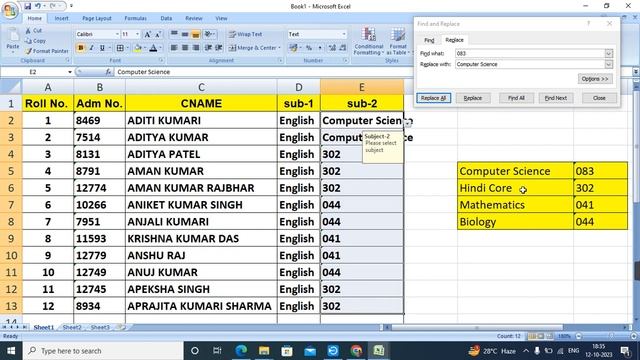
Task: Apply percent style
Action: pos(309,48)
